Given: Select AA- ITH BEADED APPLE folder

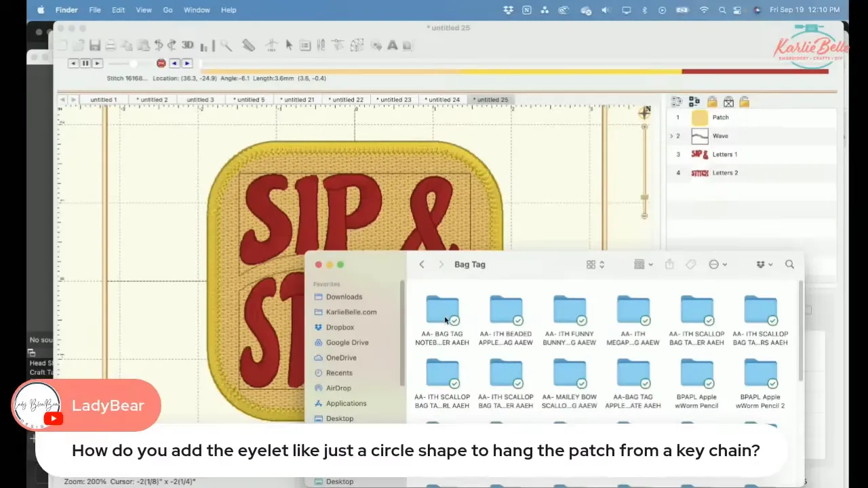Looking at the screenshot, I should coord(506,321).
